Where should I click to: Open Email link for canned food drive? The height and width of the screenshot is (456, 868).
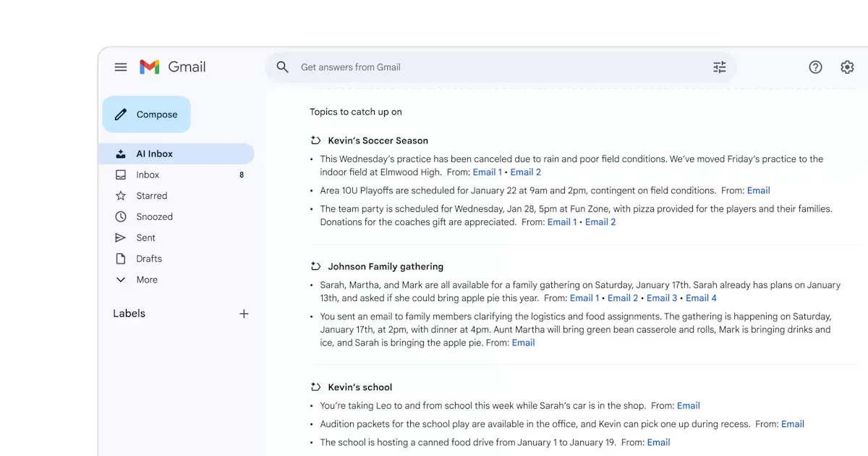(x=658, y=442)
